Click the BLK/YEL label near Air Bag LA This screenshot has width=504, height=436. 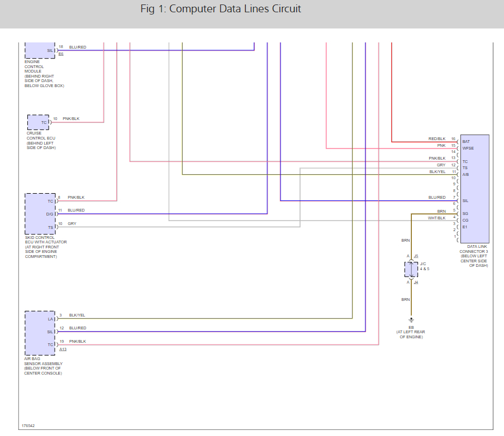[x=77, y=315]
